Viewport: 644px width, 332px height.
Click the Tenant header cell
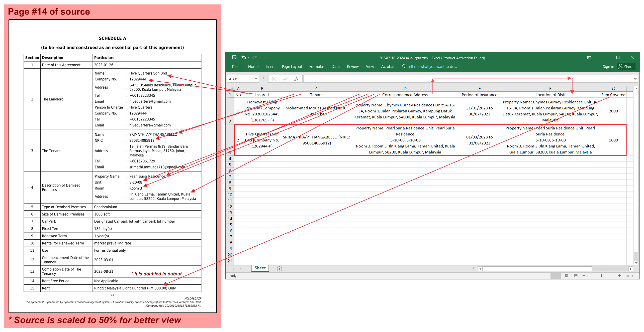click(316, 95)
